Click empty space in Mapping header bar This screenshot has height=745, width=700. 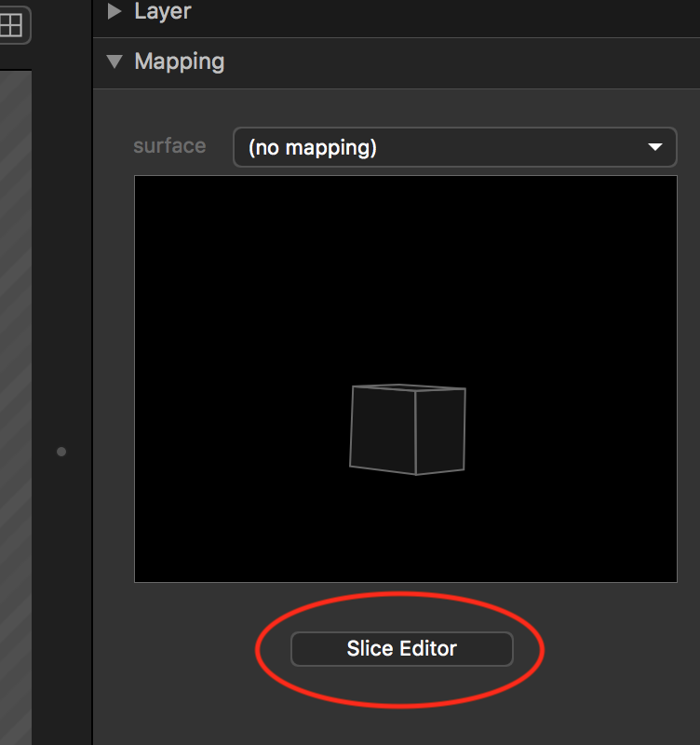click(x=447, y=62)
